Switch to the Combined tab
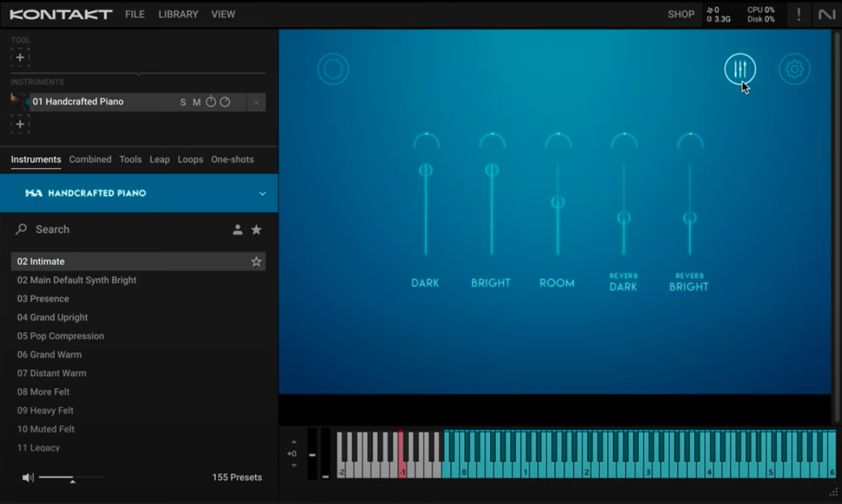Viewport: 842px width, 504px height. 90,160
